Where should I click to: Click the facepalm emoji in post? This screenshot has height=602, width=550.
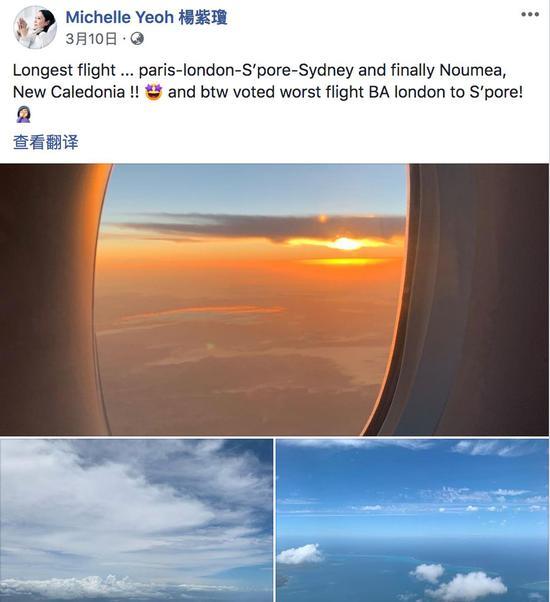click(23, 114)
